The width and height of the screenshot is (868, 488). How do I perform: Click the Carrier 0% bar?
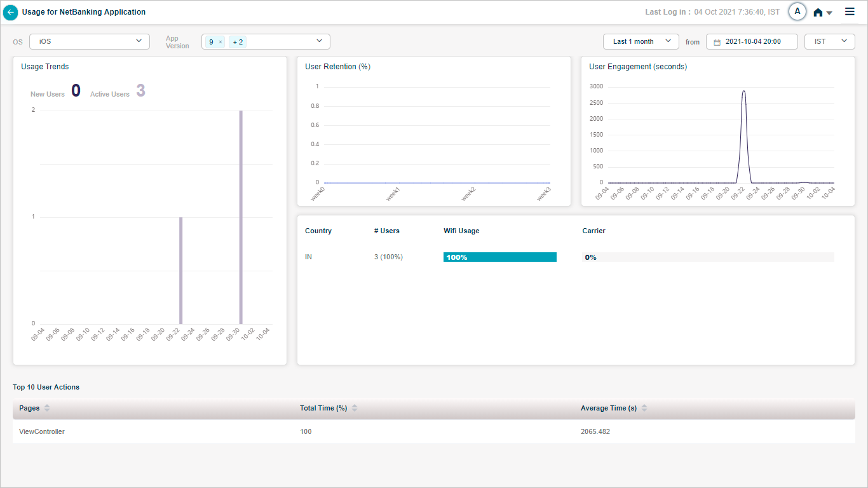pyautogui.click(x=709, y=257)
